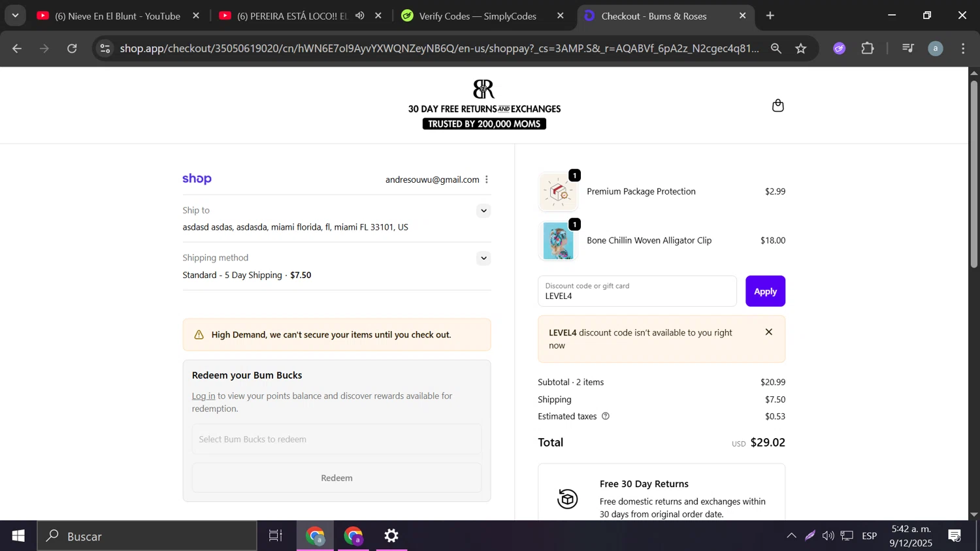This screenshot has width=980, height=551.
Task: Click the Bone Chillin Woven Alligator Clip thumbnail
Action: (x=558, y=241)
